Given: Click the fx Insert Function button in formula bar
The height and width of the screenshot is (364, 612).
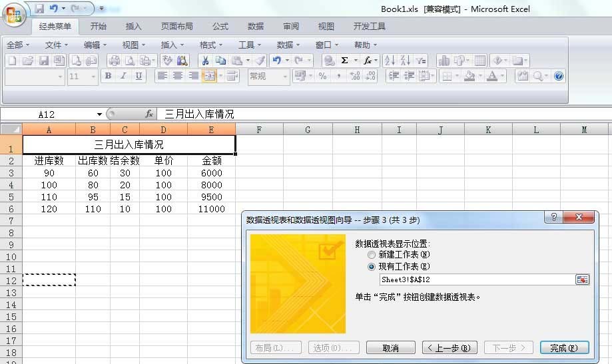Looking at the screenshot, I should 149,114.
